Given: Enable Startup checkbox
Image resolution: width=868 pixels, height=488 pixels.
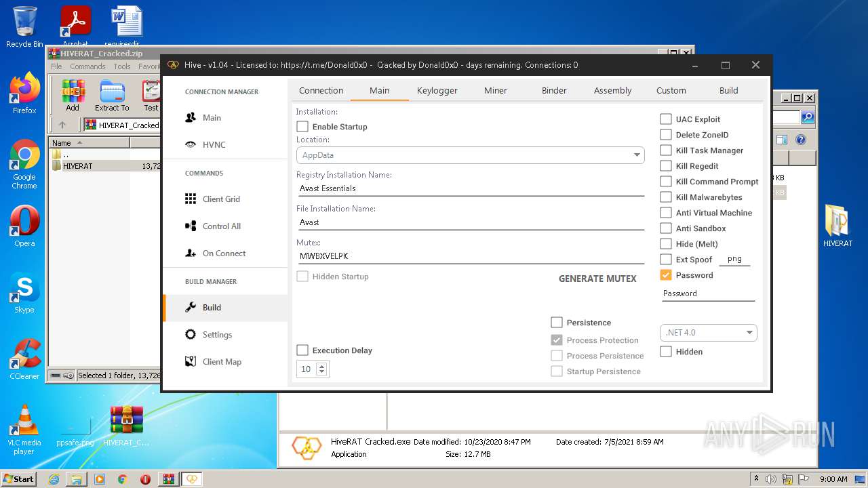Looking at the screenshot, I should tap(302, 127).
